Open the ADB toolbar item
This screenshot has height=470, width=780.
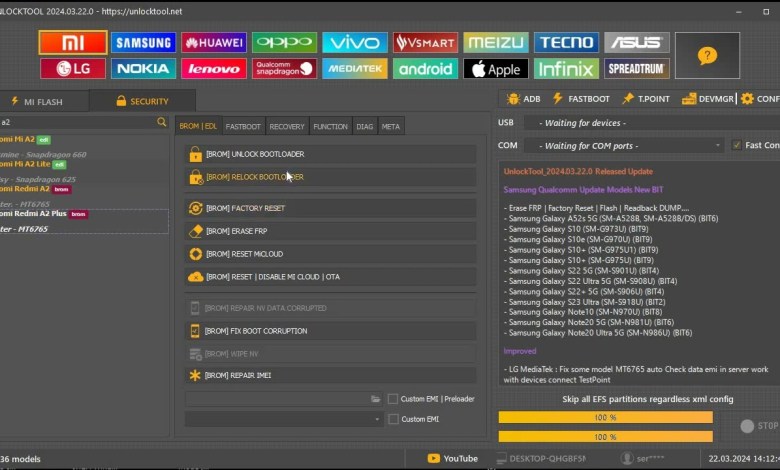point(524,98)
